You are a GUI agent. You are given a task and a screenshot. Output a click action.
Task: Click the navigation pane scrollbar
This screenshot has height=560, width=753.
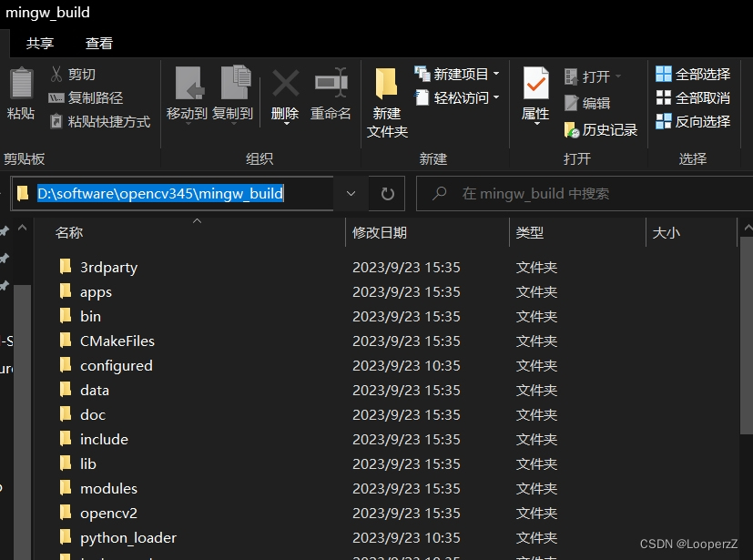click(x=22, y=423)
